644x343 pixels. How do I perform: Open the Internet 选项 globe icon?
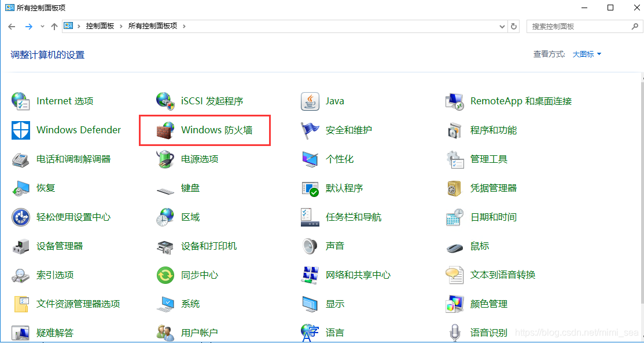click(x=20, y=101)
